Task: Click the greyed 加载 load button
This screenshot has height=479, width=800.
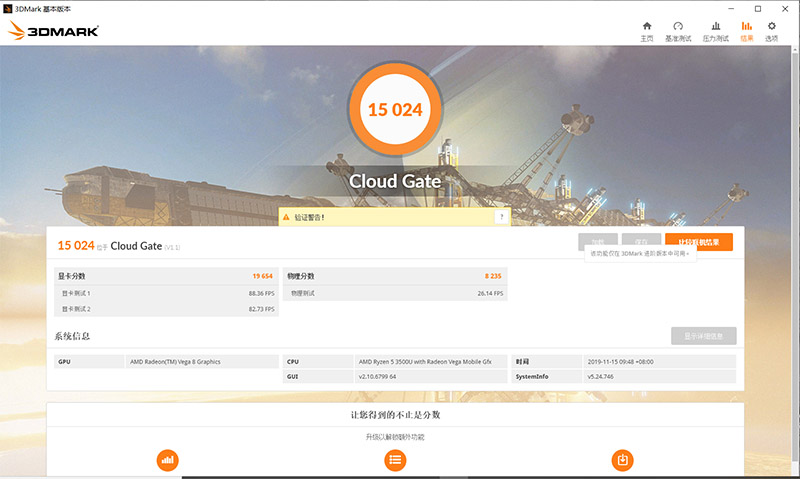Action: click(598, 242)
